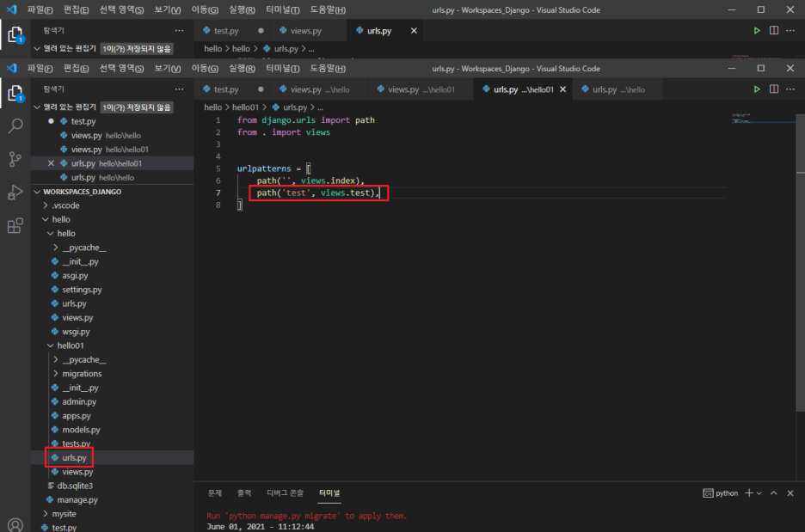Click the front editor vertical scrollbar
Screen dimensions: 805x532
point(801,261)
